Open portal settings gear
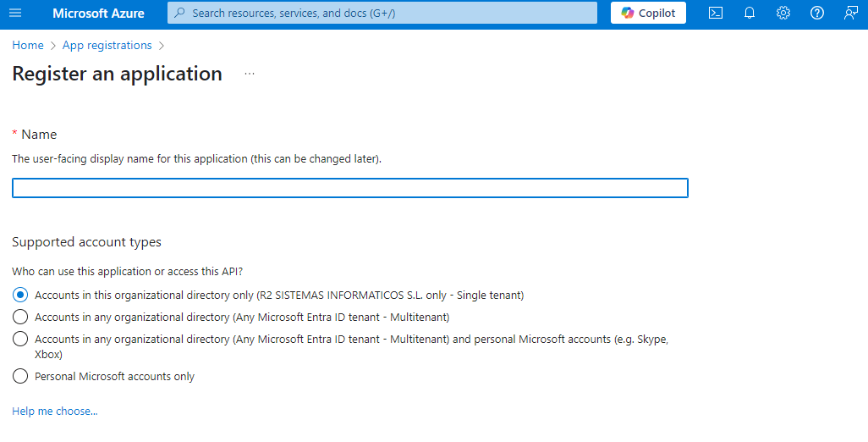 (783, 13)
